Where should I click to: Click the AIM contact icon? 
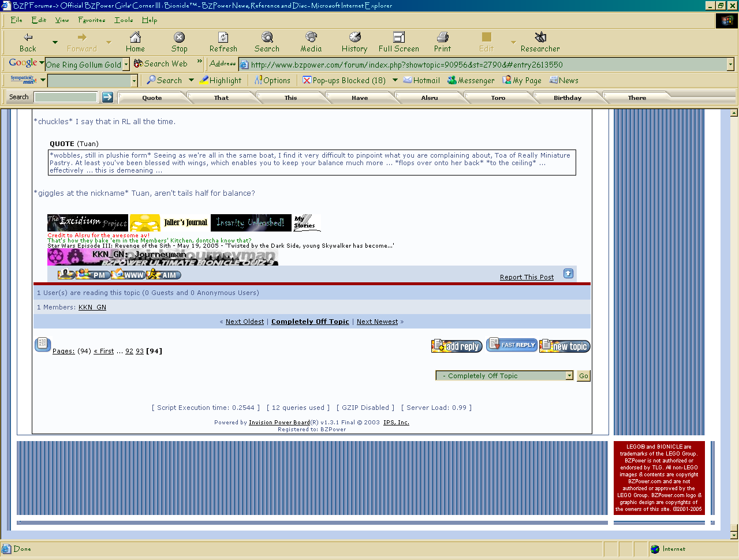(163, 275)
